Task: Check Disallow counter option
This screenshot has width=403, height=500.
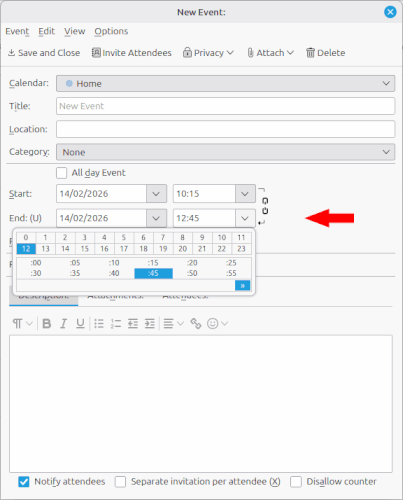Action: pos(296,482)
